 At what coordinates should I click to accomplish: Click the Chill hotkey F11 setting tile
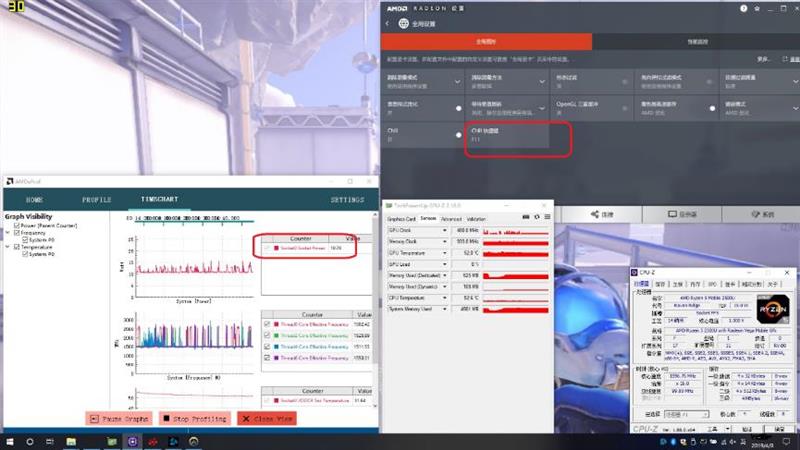click(x=507, y=137)
